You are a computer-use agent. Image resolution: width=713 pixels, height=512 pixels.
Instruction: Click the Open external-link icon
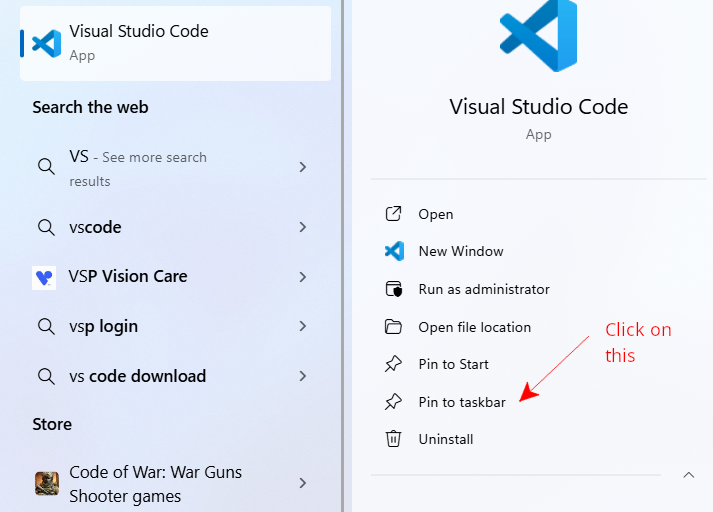tap(393, 214)
